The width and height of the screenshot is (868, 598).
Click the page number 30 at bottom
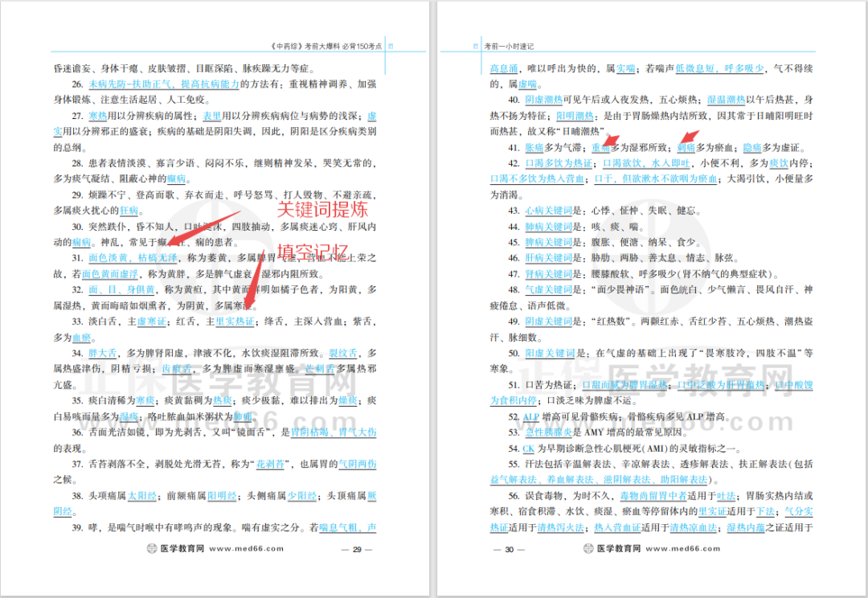pyautogui.click(x=509, y=548)
